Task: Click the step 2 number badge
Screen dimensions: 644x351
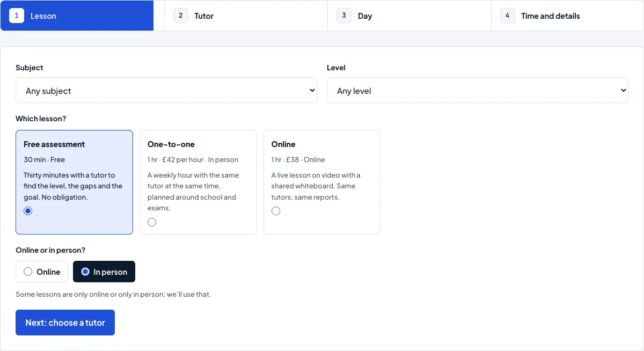Action: click(x=181, y=16)
